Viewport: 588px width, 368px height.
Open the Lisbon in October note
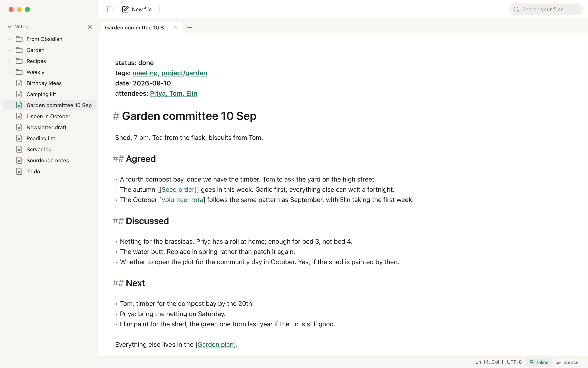click(49, 116)
